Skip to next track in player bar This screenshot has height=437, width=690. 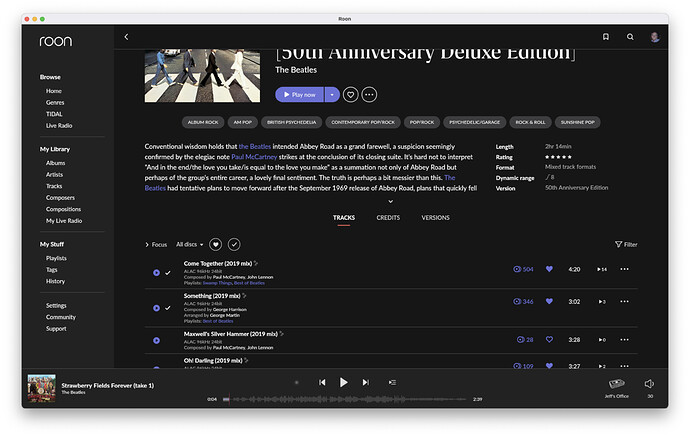(x=365, y=382)
